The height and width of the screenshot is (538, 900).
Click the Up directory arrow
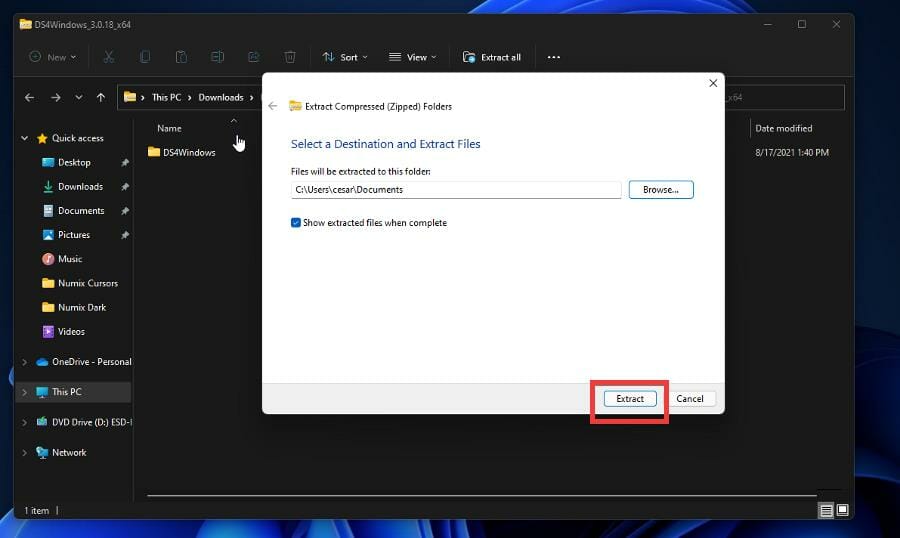[x=100, y=97]
